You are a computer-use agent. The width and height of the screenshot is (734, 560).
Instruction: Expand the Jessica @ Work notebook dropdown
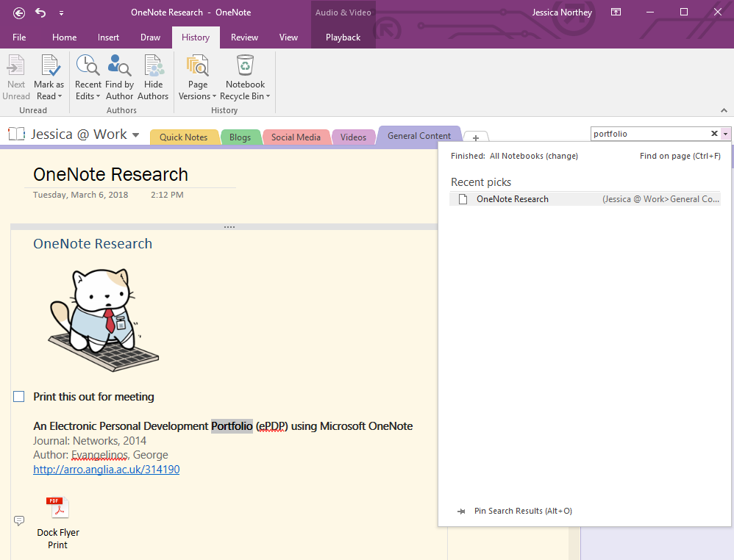(x=137, y=135)
